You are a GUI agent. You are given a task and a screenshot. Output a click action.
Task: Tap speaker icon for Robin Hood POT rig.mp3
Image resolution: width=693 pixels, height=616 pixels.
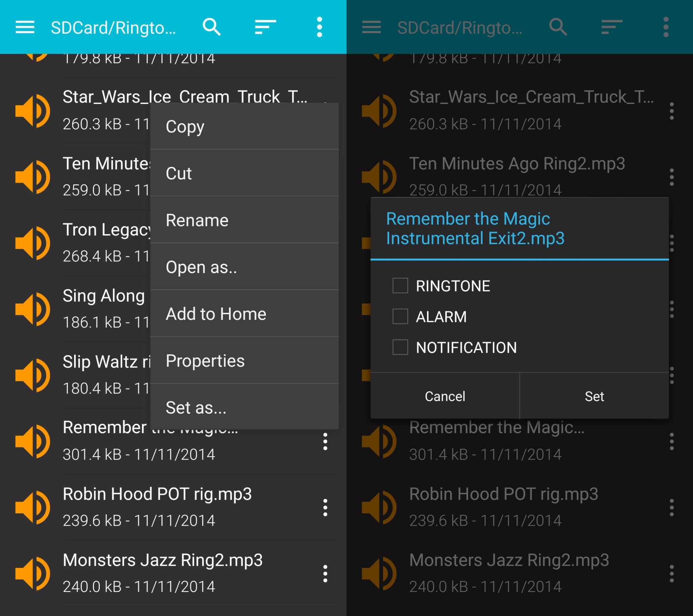tap(32, 507)
